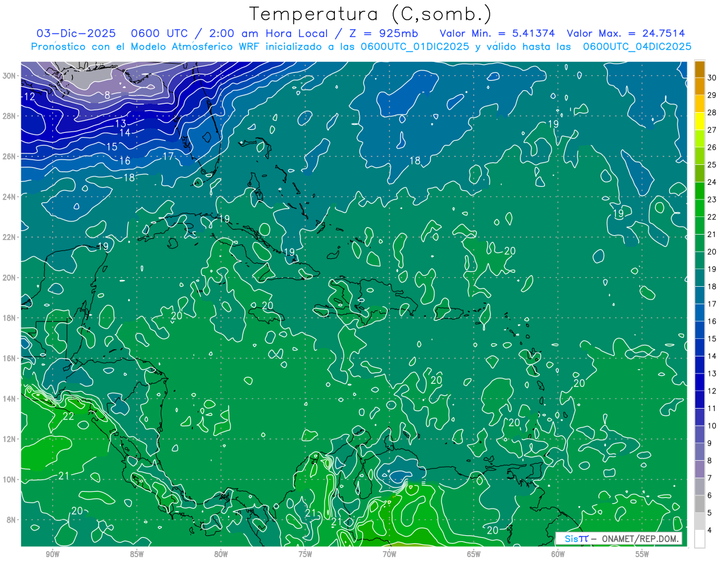The width and height of the screenshot is (728, 562).
Task: Click the "8N" latitude label
Action: coord(12,520)
